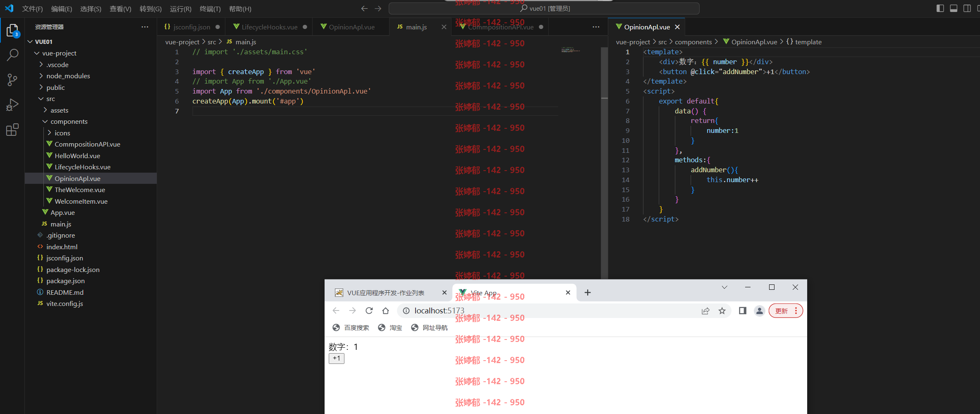This screenshot has height=414, width=980.
Task: Toggle the secondary sidebar layout icon
Action: point(967,8)
